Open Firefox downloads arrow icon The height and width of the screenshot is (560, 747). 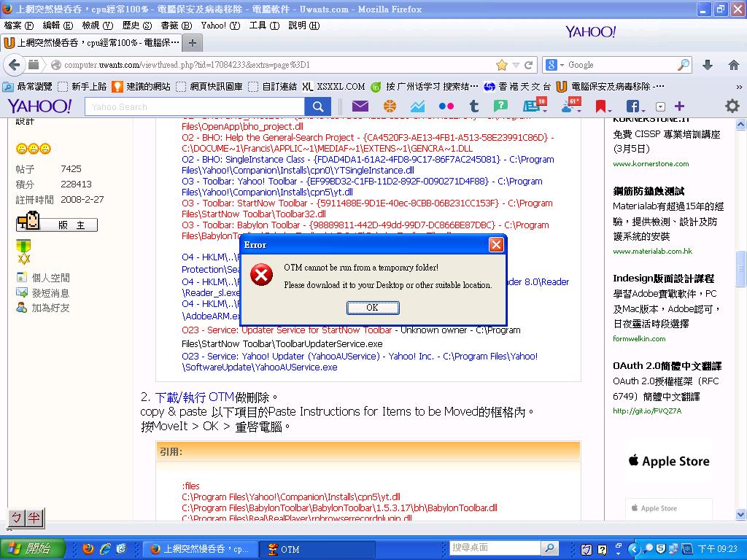click(708, 65)
